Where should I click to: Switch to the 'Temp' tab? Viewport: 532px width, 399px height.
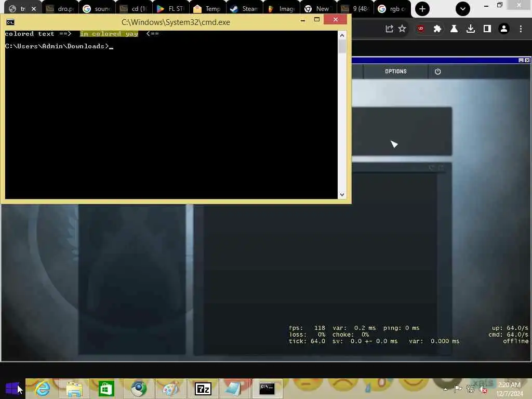[208, 9]
